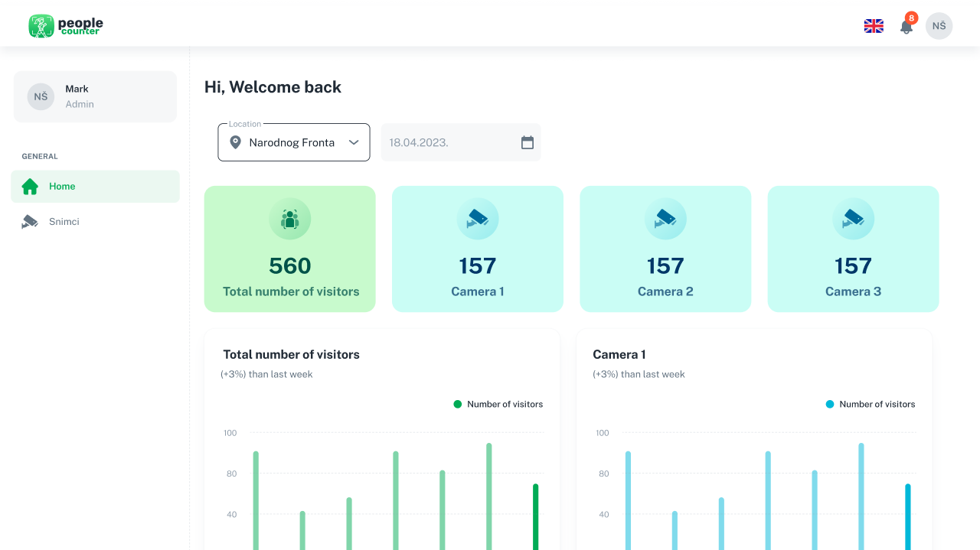Image resolution: width=980 pixels, height=550 pixels.
Task: Click Camera 3 card camera icon
Action: point(853,219)
